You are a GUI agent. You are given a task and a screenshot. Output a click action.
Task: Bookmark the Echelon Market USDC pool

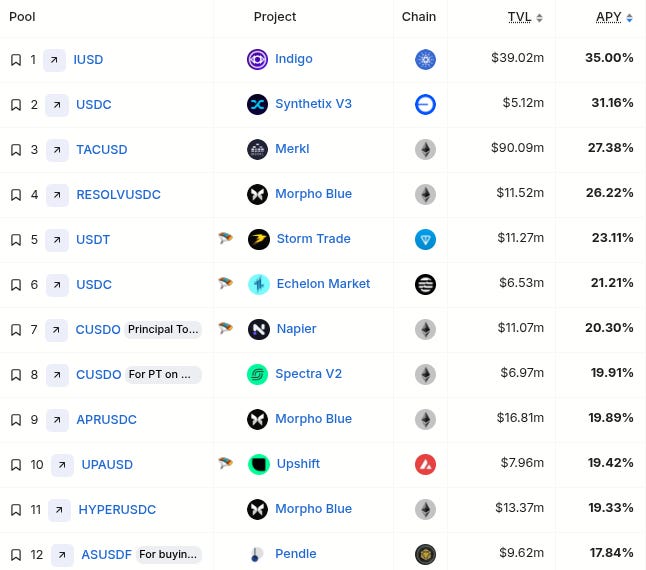[x=16, y=285]
